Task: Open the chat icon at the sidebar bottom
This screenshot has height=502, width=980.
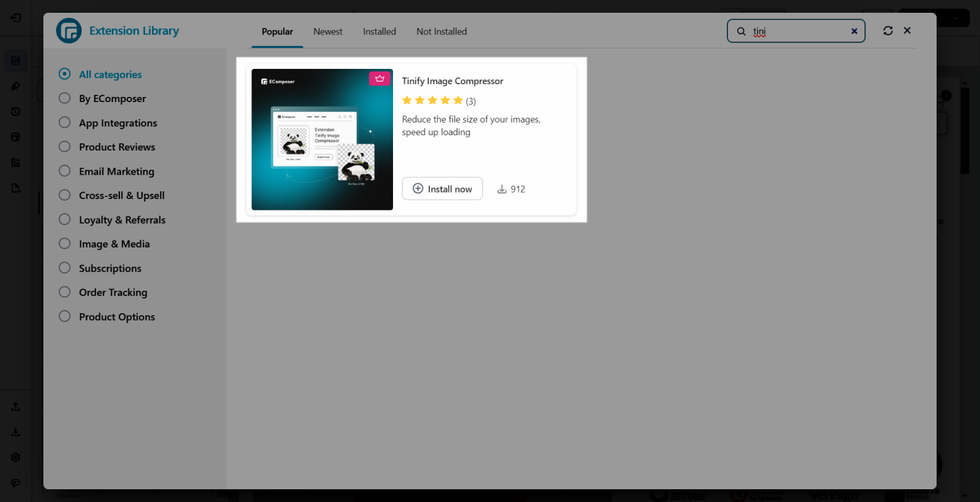Action: click(15, 482)
